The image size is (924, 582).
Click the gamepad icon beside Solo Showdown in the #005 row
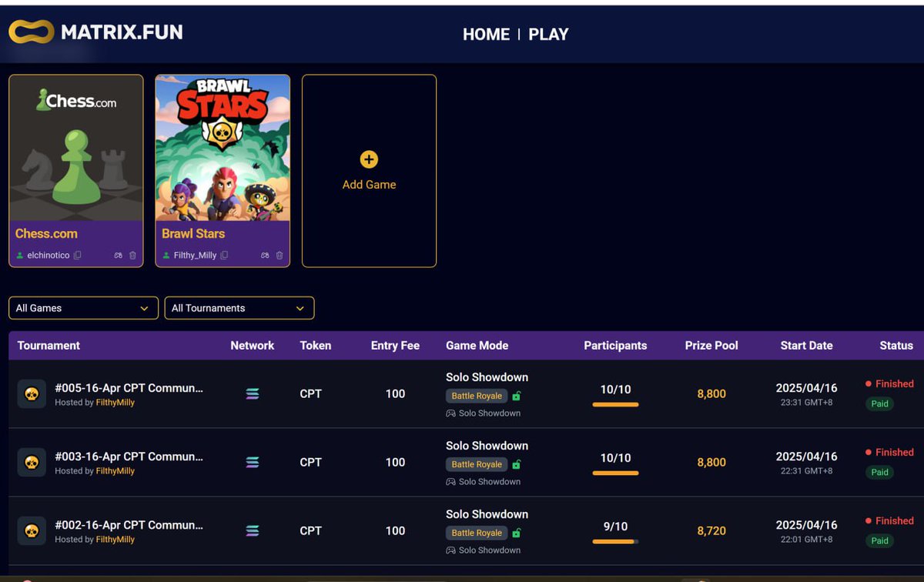pyautogui.click(x=450, y=413)
